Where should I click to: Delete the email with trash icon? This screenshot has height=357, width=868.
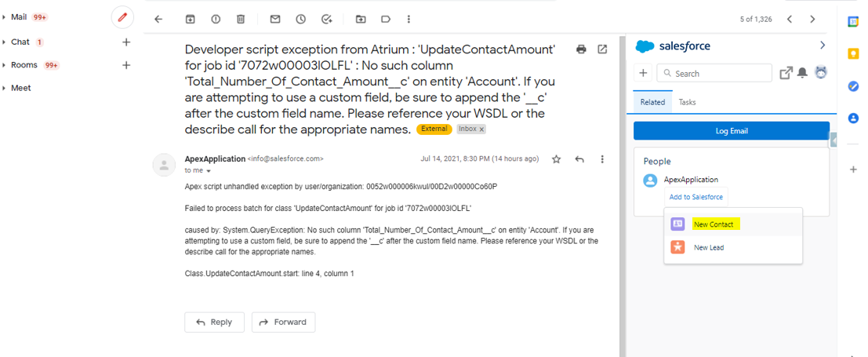(x=241, y=19)
